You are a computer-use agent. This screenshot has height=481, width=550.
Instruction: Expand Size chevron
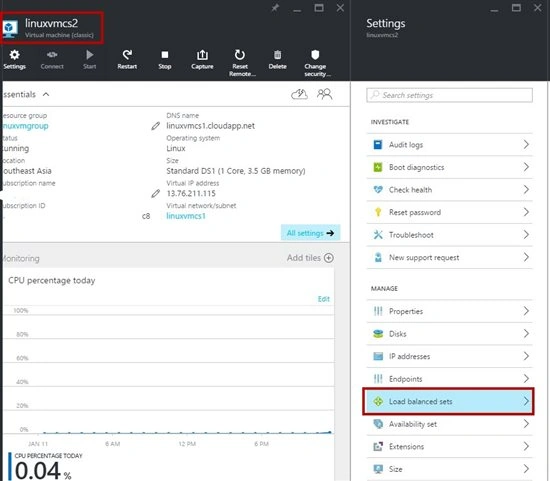coord(526,469)
